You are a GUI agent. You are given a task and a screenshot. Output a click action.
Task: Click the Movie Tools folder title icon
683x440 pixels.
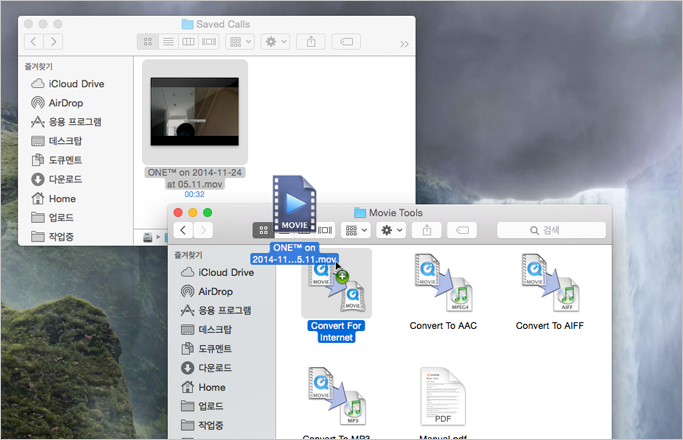360,213
